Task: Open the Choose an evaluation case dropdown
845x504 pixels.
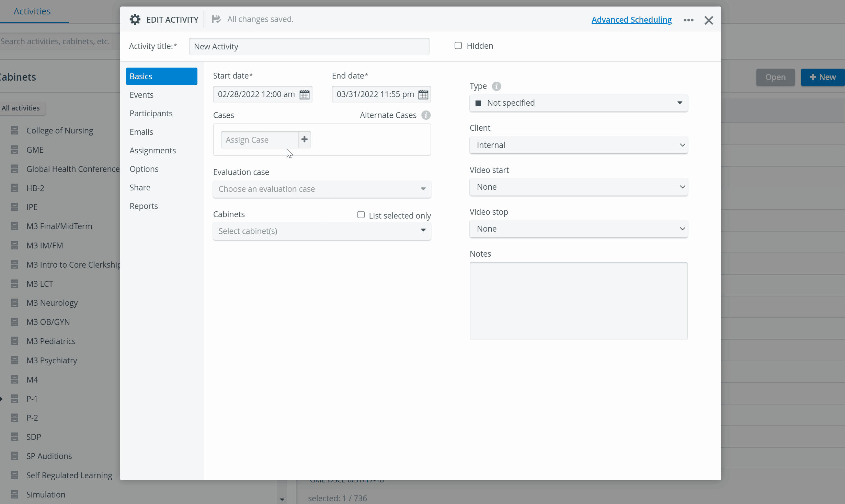Action: 322,189
